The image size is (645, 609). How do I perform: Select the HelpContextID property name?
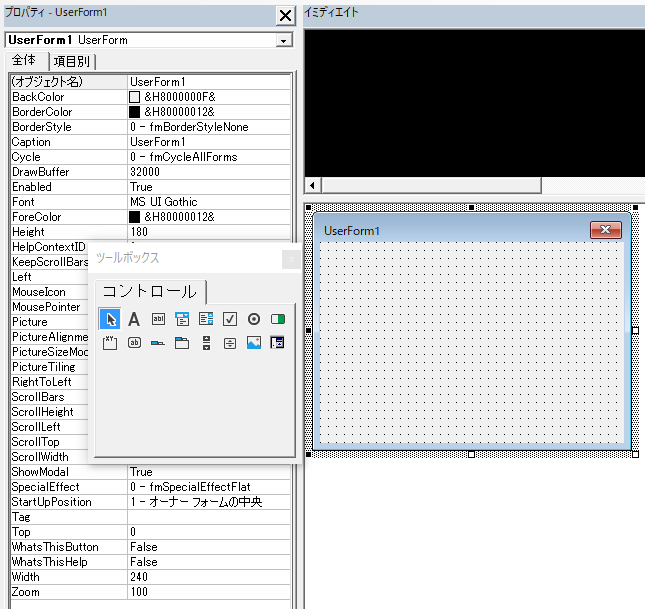pos(49,247)
